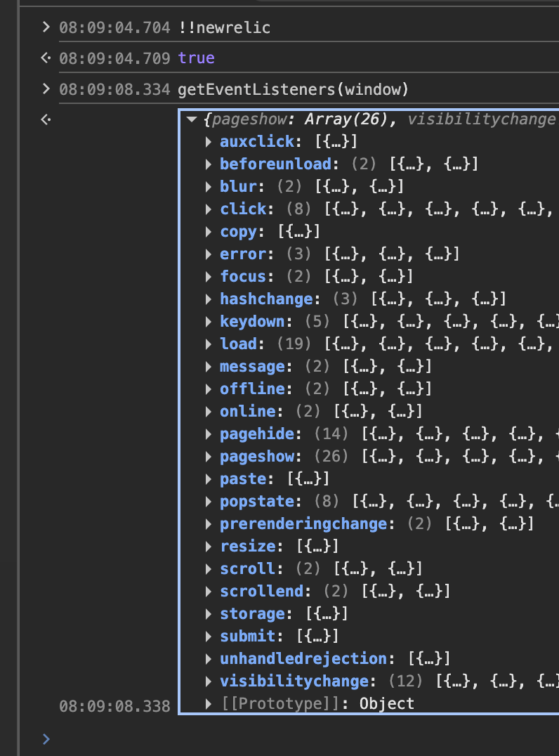559x756 pixels.
Task: Click the '(3)' count on hashchange row
Action: click(345, 299)
